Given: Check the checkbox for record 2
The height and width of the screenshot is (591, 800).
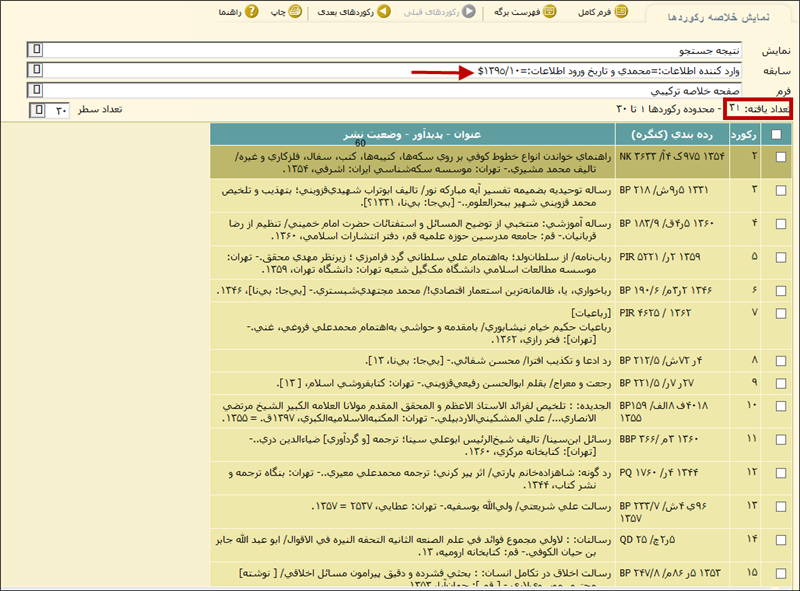Looking at the screenshot, I should (x=778, y=157).
